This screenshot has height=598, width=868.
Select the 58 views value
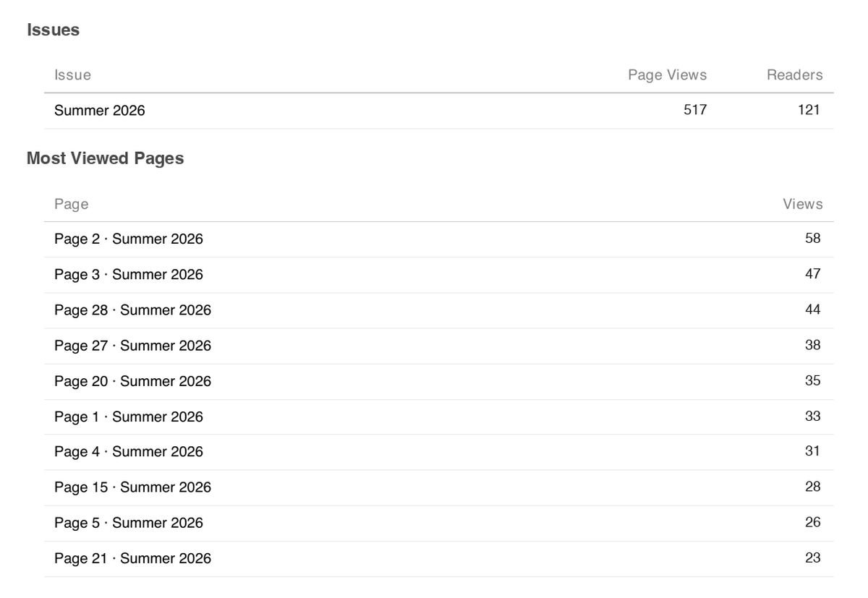812,238
